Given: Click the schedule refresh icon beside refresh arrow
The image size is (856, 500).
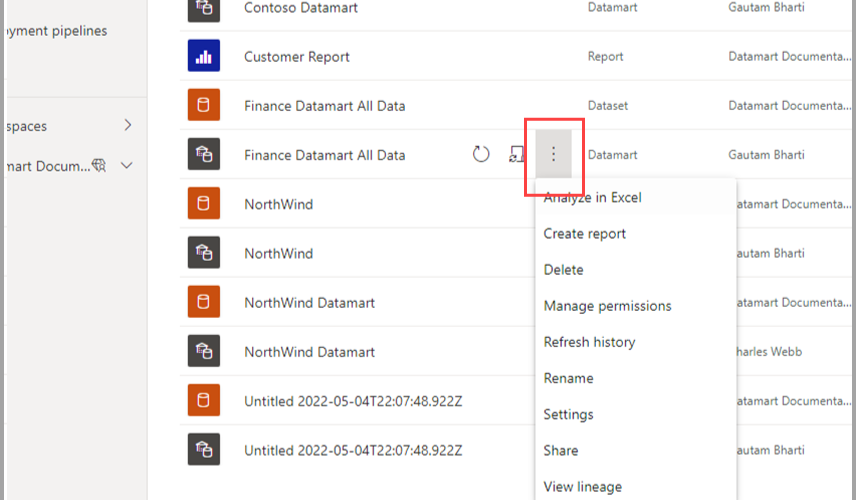Looking at the screenshot, I should click(516, 154).
